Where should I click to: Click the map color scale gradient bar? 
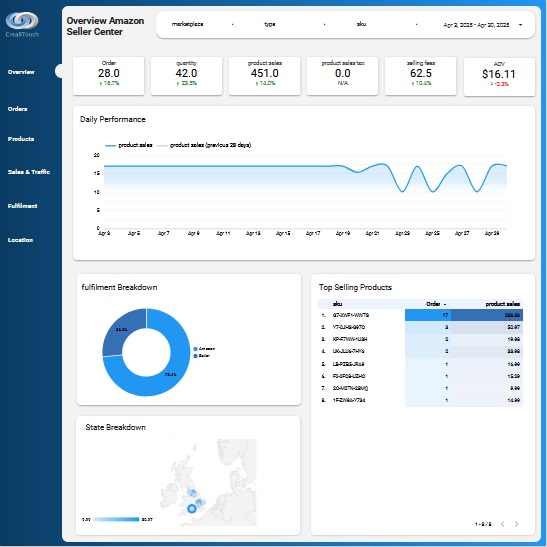pyautogui.click(x=116, y=519)
